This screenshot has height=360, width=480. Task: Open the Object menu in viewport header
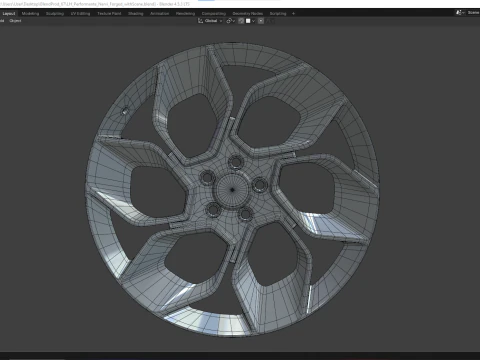click(x=15, y=21)
